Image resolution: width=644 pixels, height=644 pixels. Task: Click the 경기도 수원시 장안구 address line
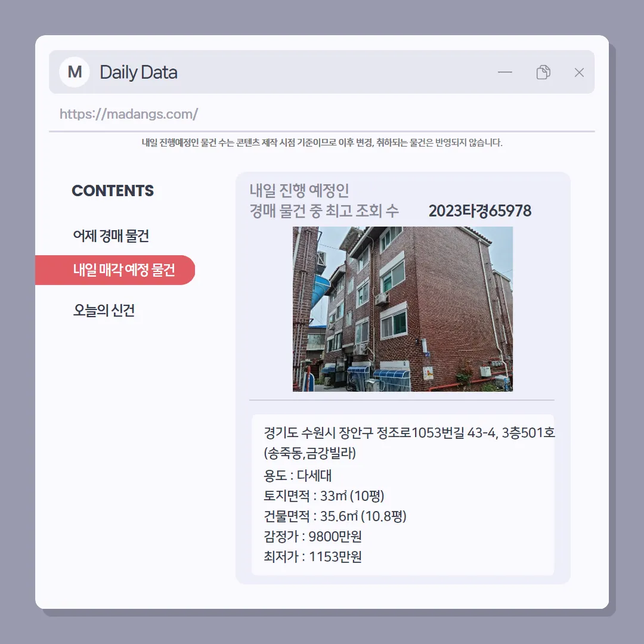click(409, 432)
